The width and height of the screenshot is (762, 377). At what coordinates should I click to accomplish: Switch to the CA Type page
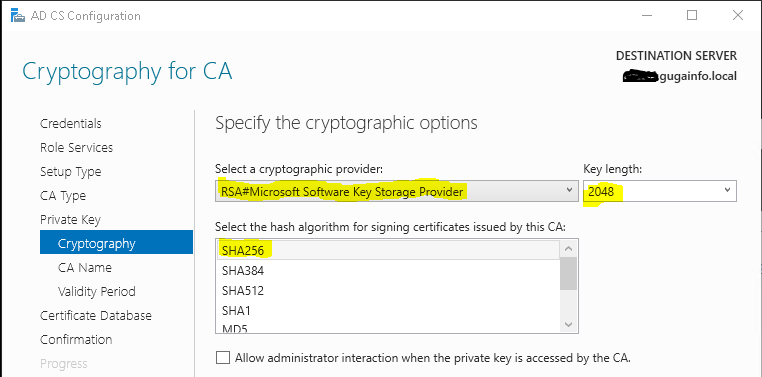coord(63,196)
